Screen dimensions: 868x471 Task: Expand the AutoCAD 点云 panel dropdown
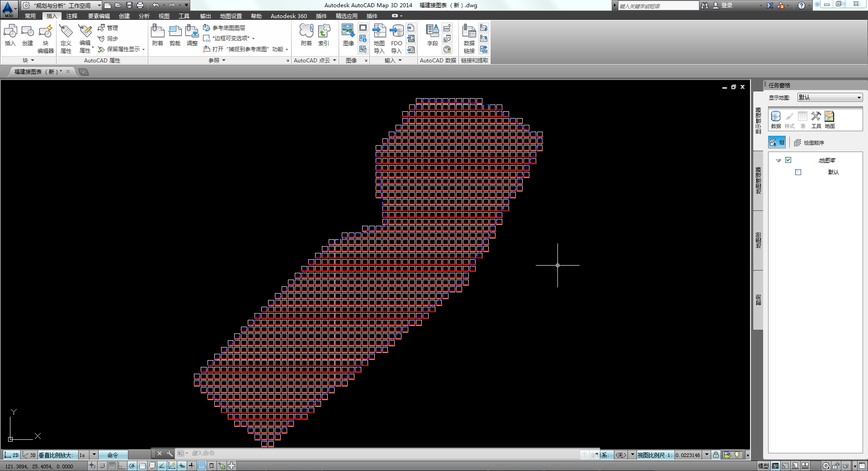[x=315, y=60]
